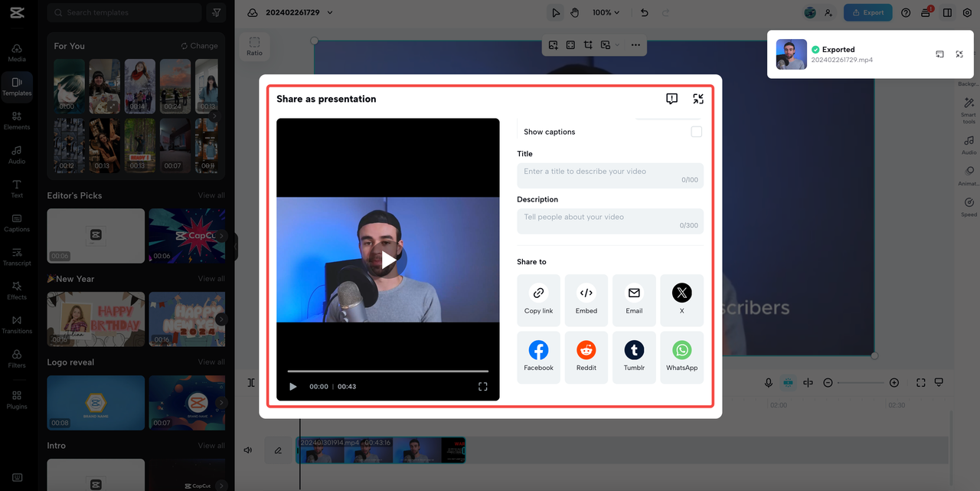Open the Audio tab in left sidebar
Viewport: 980px width, 491px height.
(x=17, y=155)
